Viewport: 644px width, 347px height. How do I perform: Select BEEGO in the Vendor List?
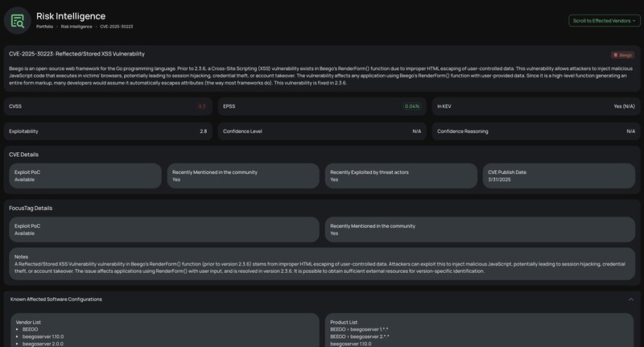pos(30,329)
